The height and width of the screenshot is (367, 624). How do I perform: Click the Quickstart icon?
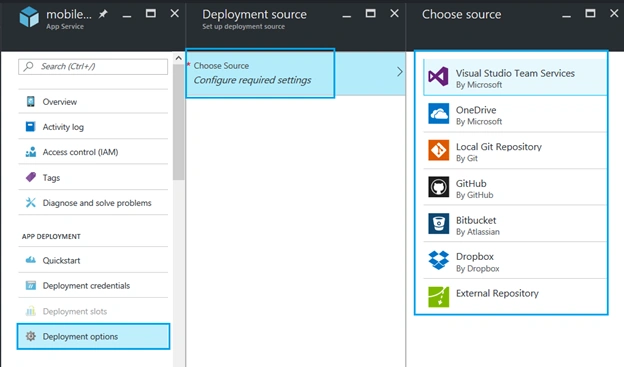pos(31,260)
